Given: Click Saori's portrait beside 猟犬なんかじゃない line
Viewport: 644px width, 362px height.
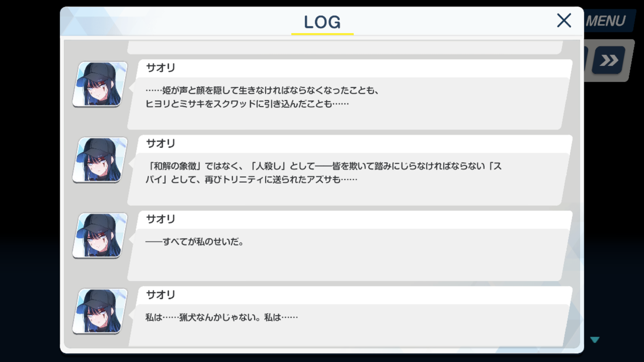Looking at the screenshot, I should [100, 311].
